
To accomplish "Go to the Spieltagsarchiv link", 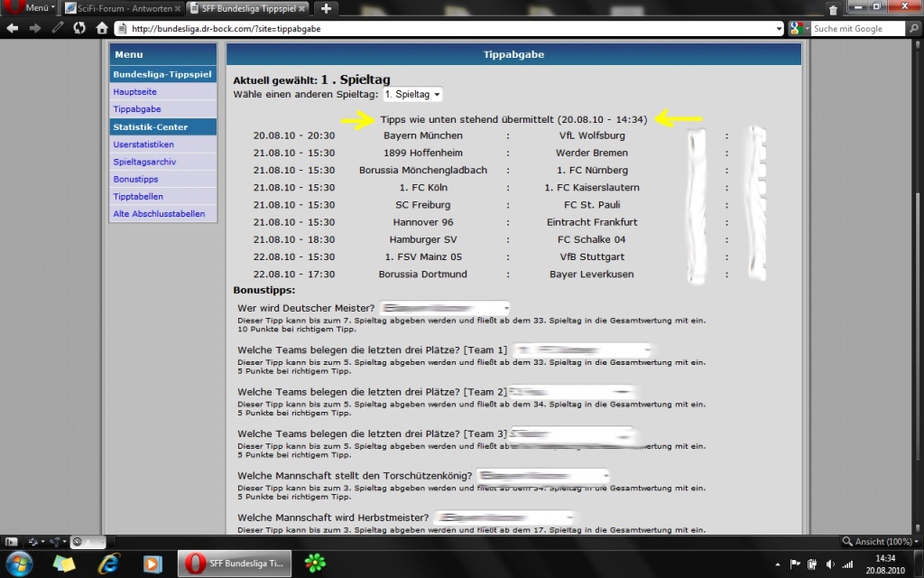I will pos(144,162).
